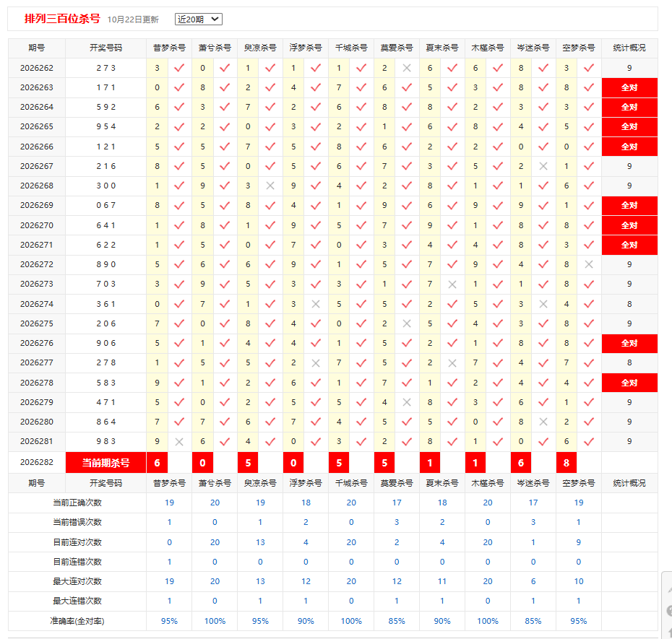Viewport: 672px width, 639px height.
Task: Click the X mark for 莫爱杀号 in row 2026279
Action: click(407, 402)
